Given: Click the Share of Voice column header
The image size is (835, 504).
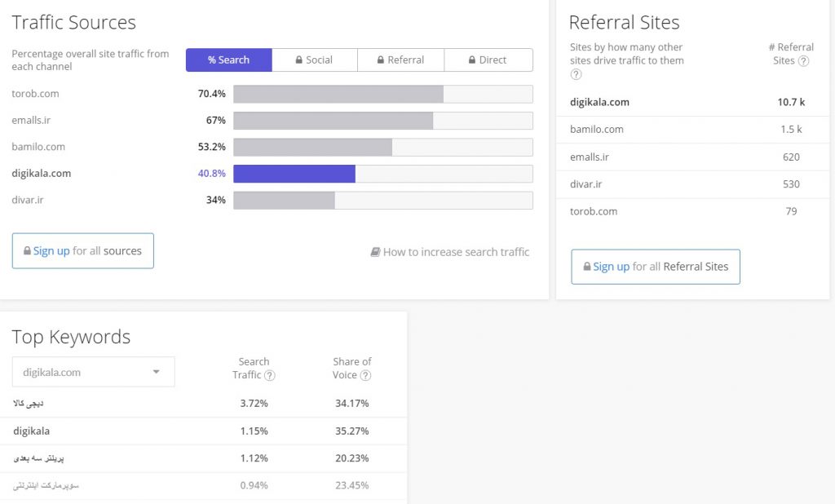Looking at the screenshot, I should click(x=352, y=368).
